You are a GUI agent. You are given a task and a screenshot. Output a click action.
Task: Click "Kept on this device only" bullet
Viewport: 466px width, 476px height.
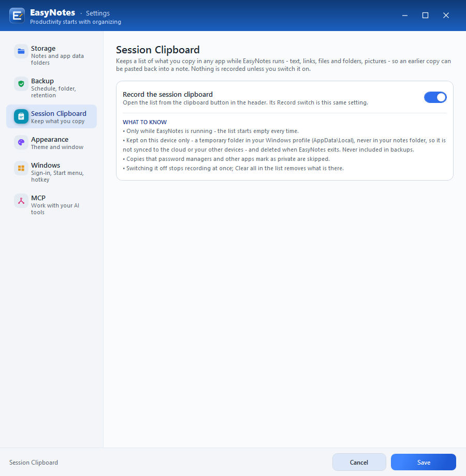tap(284, 145)
